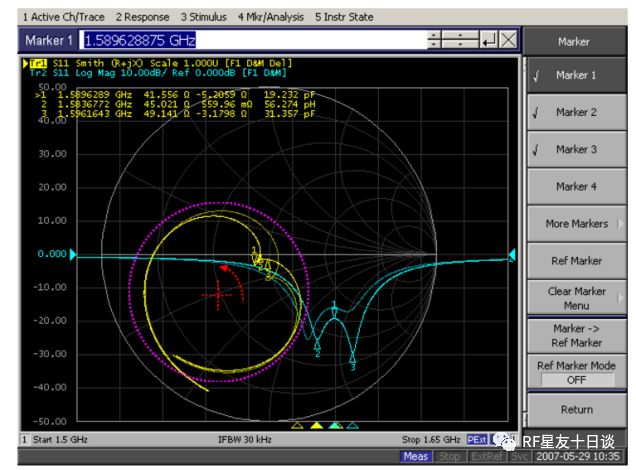Open the 2 Response menu
636x470 pixels.
tap(142, 17)
